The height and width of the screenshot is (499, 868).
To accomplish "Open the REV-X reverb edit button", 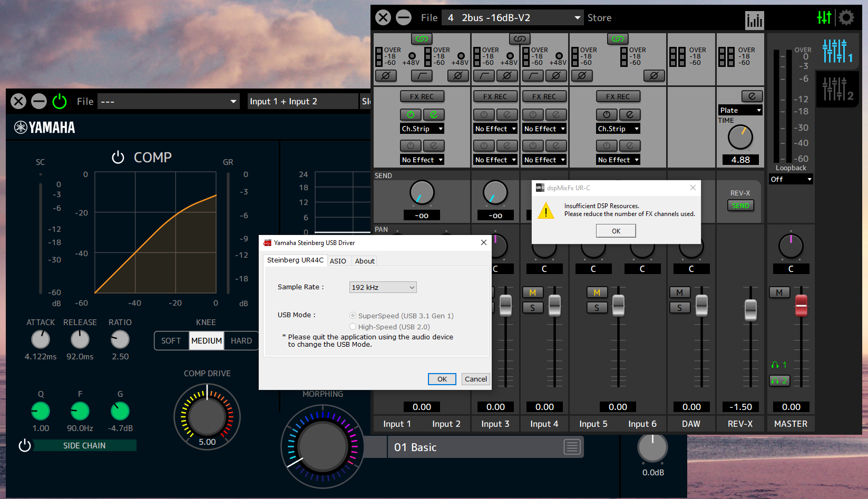I will click(x=752, y=96).
